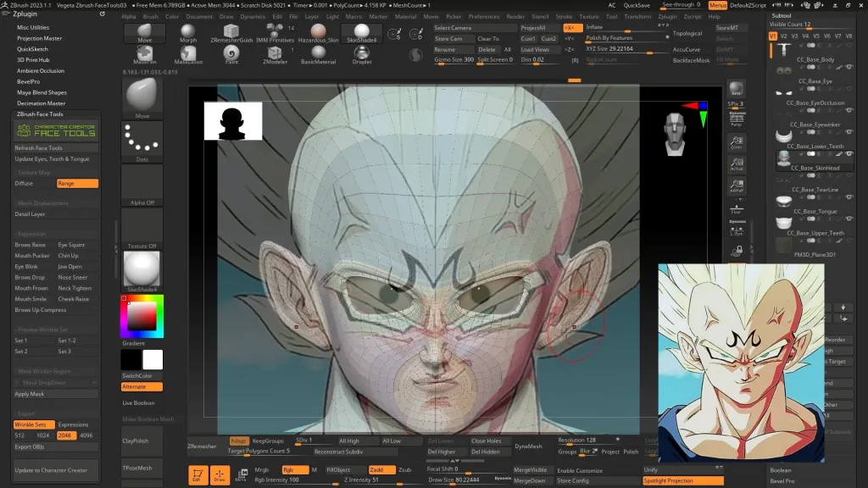Pick the BasicMaterial sphere
The image size is (868, 488).
pyautogui.click(x=318, y=55)
